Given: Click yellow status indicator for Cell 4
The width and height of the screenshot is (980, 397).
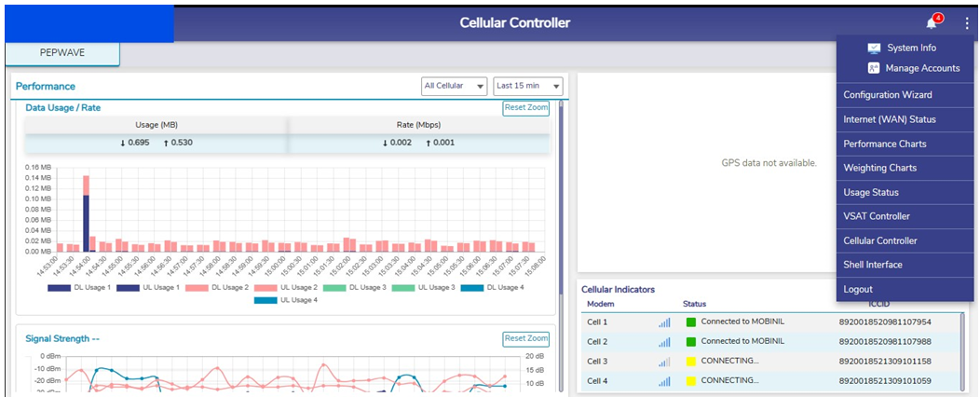Looking at the screenshot, I should click(x=691, y=381).
